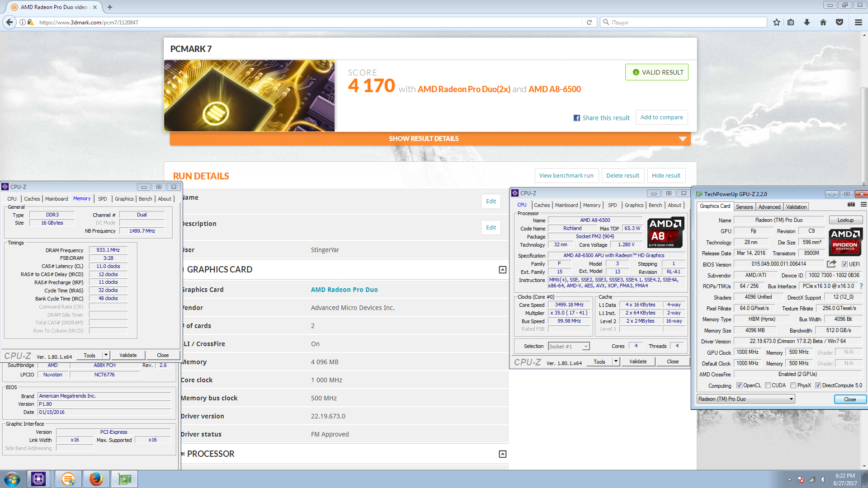Open CPU-Z from the taskbar
Viewport: 868px width, 488px height.
(x=38, y=479)
